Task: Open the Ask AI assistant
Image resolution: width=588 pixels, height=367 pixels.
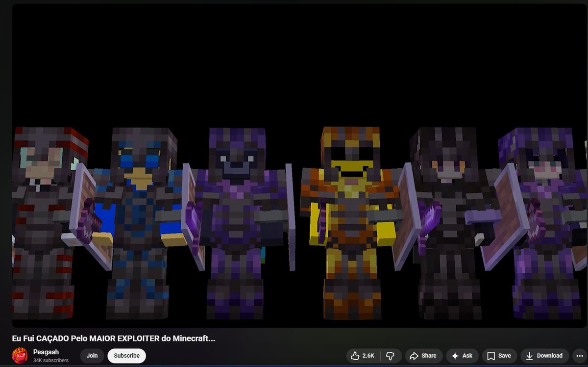Action: (x=462, y=356)
